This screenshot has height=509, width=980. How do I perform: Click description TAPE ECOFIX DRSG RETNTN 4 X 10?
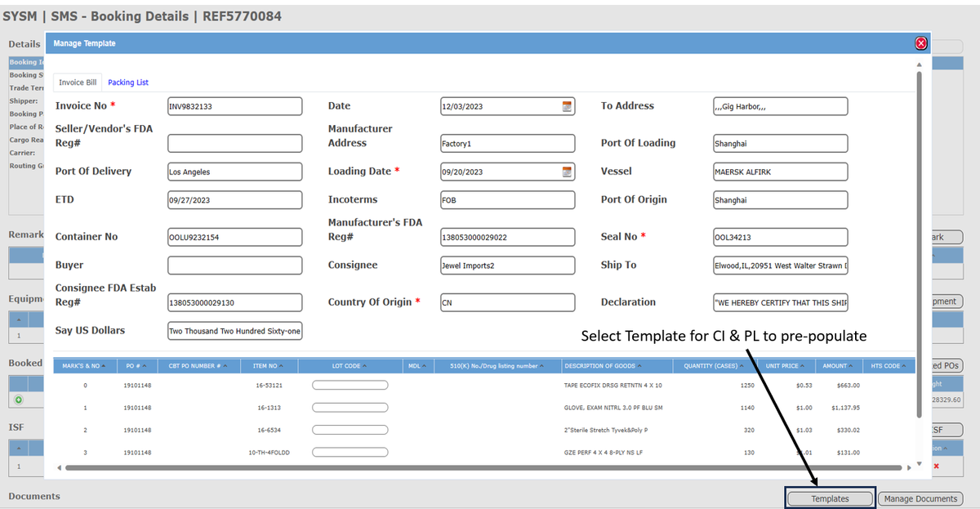click(613, 385)
